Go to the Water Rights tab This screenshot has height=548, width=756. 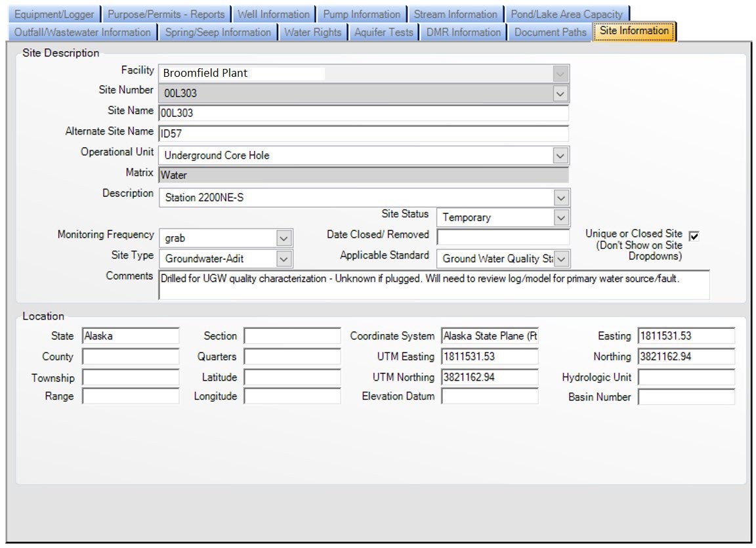[313, 32]
